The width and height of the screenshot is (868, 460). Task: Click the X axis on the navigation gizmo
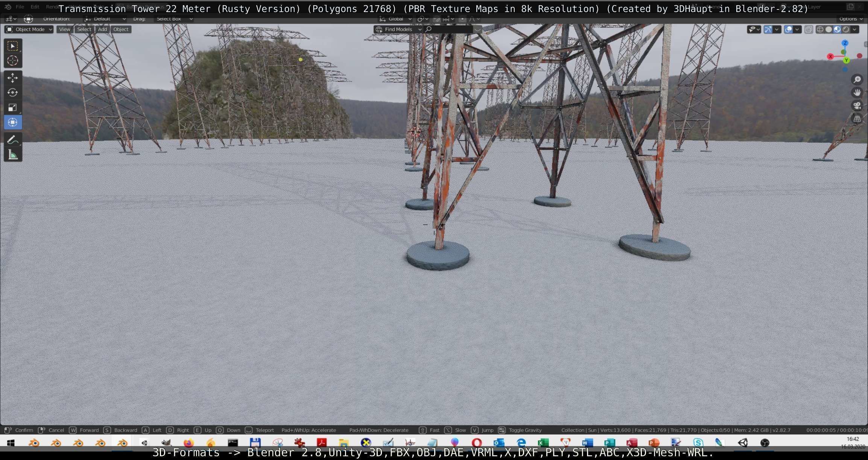(830, 56)
